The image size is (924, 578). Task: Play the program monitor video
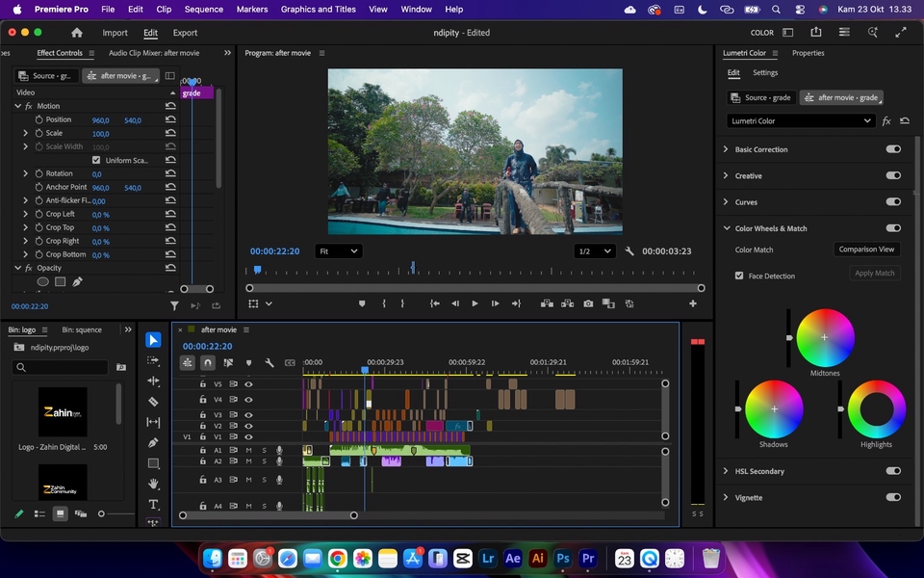[x=475, y=303]
